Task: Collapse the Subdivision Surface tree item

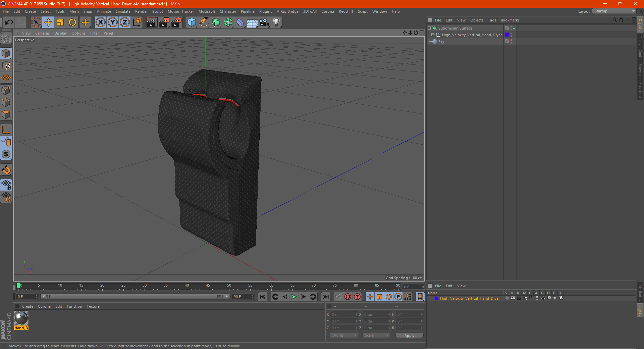Action: (x=429, y=28)
